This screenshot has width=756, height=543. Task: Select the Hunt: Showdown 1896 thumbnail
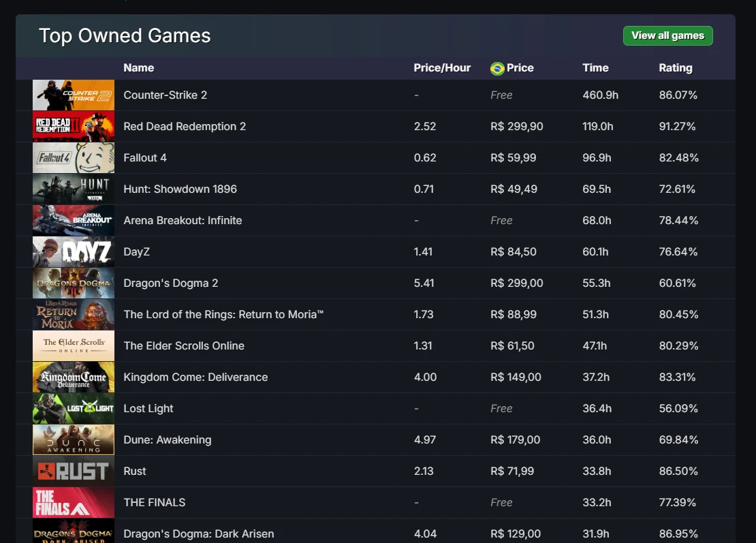74,189
